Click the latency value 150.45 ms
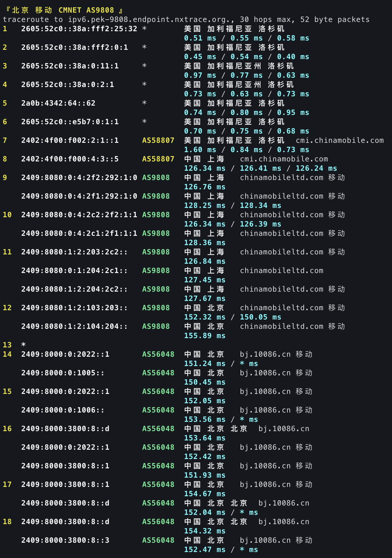The width and height of the screenshot is (392, 558). (x=205, y=382)
